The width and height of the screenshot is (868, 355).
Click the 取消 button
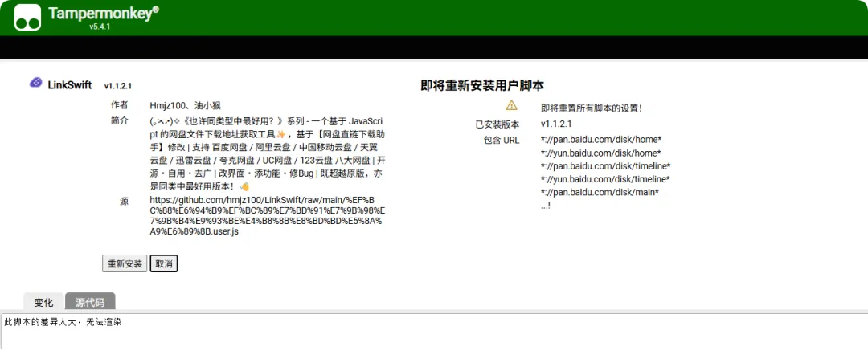pos(164,263)
